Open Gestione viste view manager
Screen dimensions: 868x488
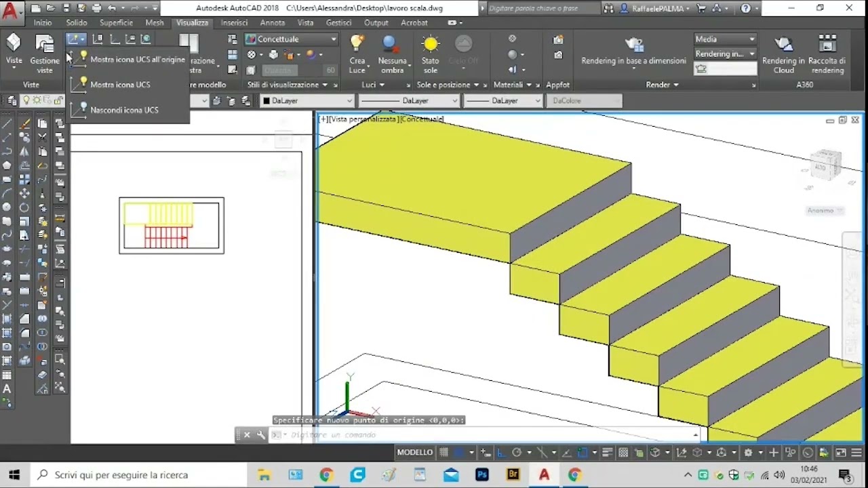point(44,54)
